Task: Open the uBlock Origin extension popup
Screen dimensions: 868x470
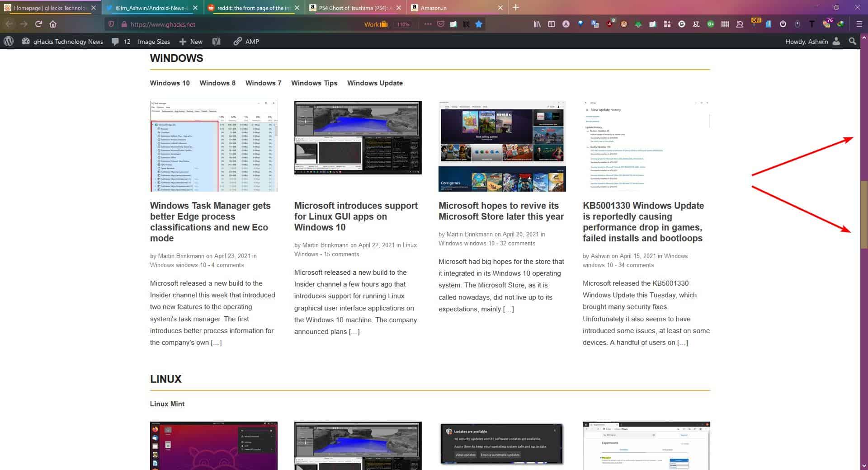Action: click(x=609, y=24)
